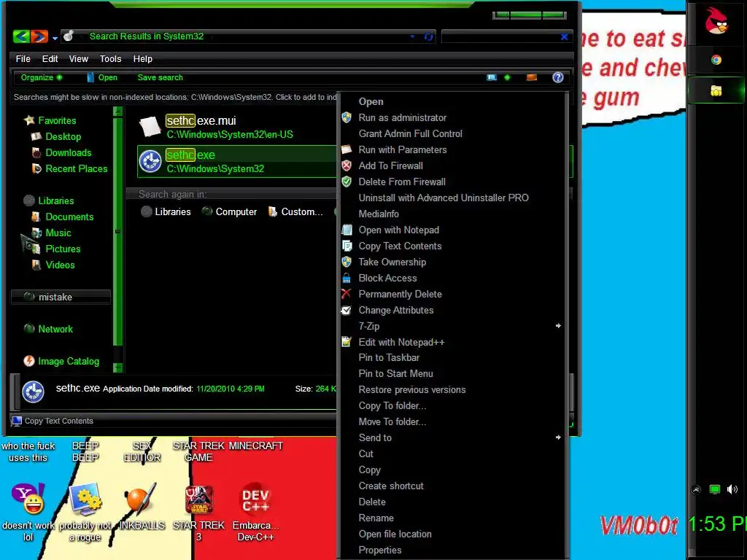Open the view options dropdown arrow
Image resolution: width=747 pixels, height=560 pixels.
[507, 77]
